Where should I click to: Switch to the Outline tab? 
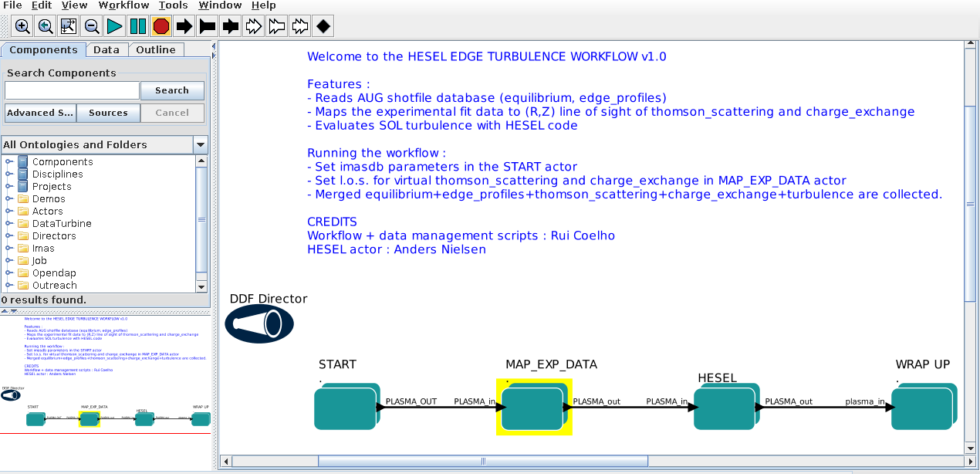click(156, 50)
